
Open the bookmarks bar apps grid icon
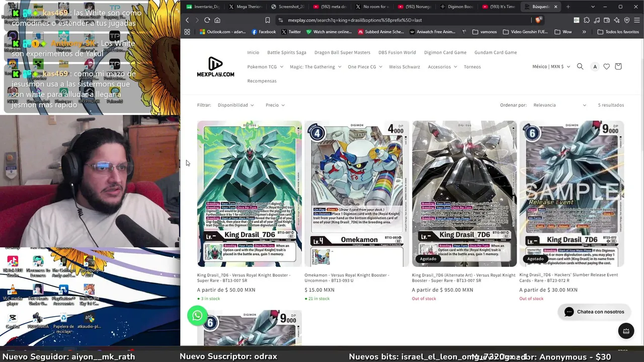pyautogui.click(x=187, y=32)
